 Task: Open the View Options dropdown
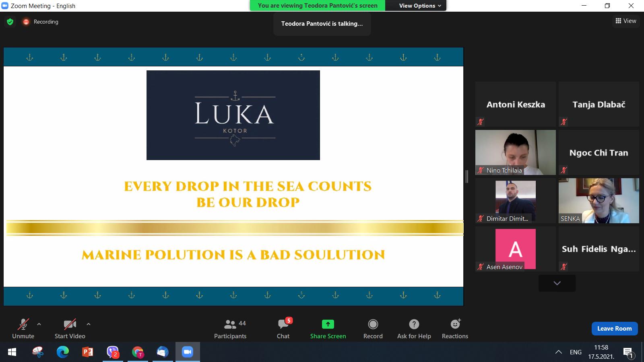click(x=420, y=6)
